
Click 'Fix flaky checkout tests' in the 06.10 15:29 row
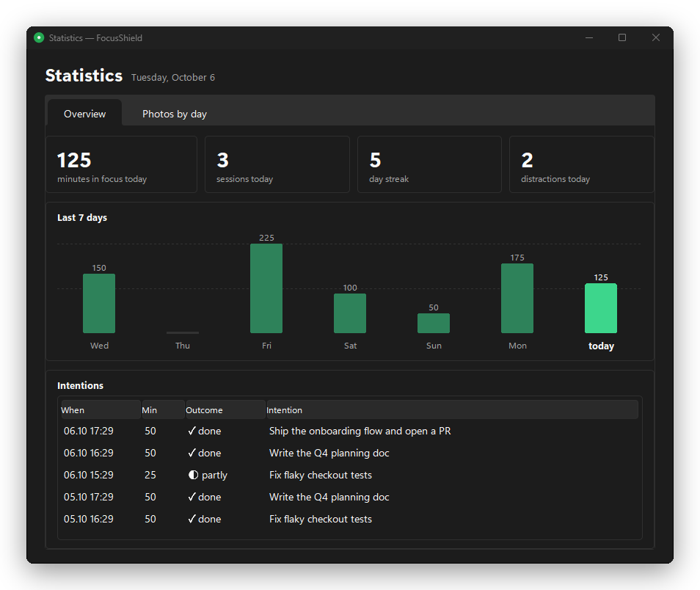[321, 475]
